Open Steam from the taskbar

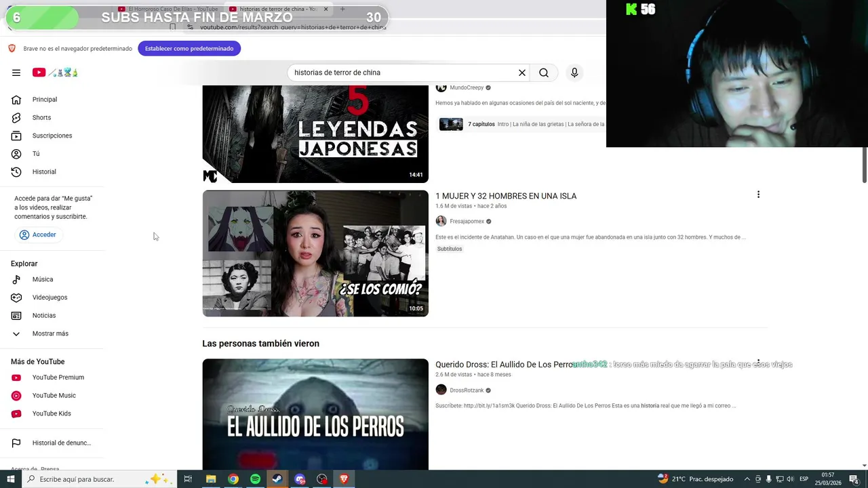277,479
